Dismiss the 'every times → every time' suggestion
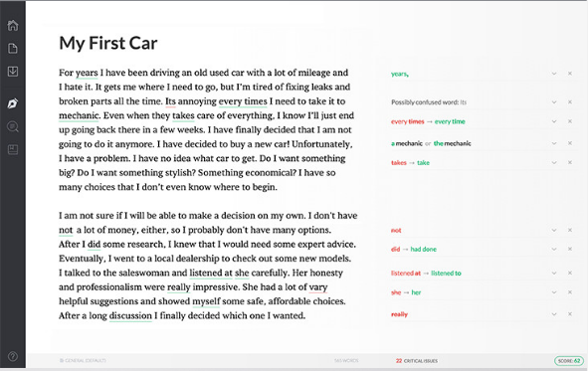This screenshot has height=371, width=588. coord(570,121)
